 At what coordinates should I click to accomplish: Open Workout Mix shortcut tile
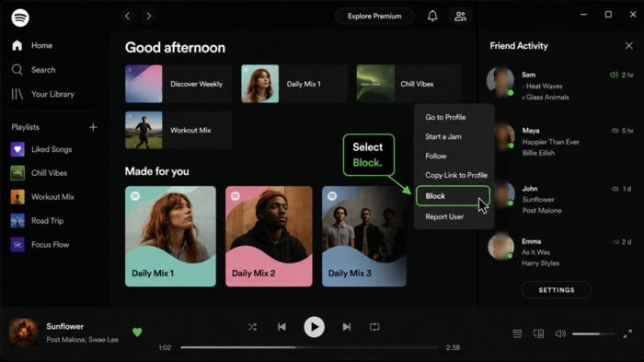click(x=178, y=130)
